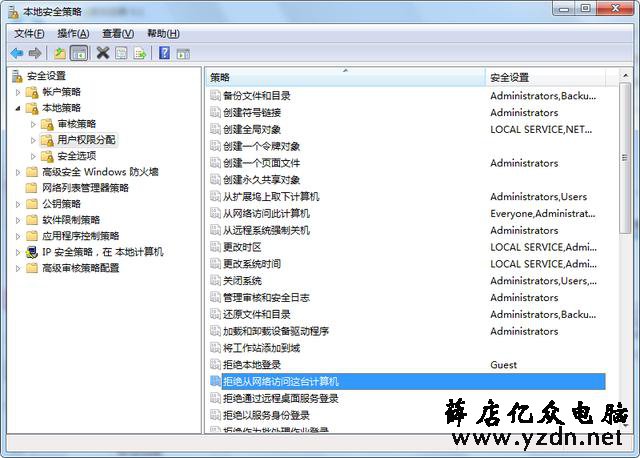Select the 管理审核和安全日志 policy
Viewport: 640px width, 458px height.
(407, 298)
